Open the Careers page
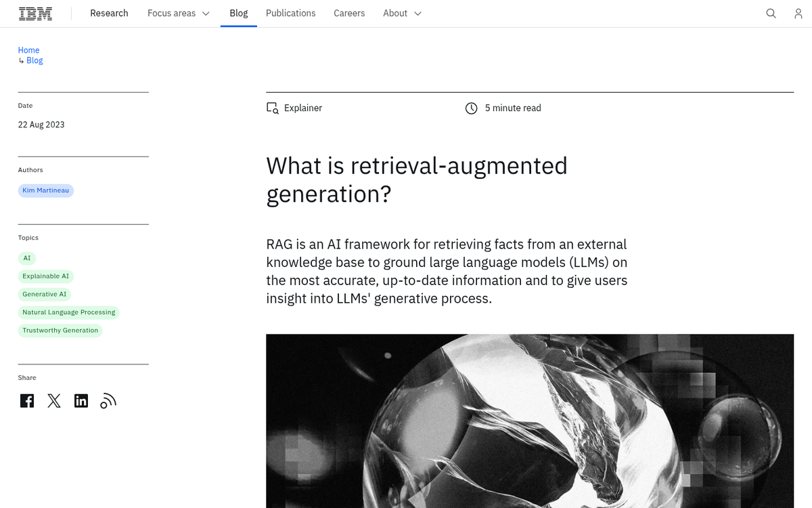This screenshot has height=508, width=812. coord(349,14)
